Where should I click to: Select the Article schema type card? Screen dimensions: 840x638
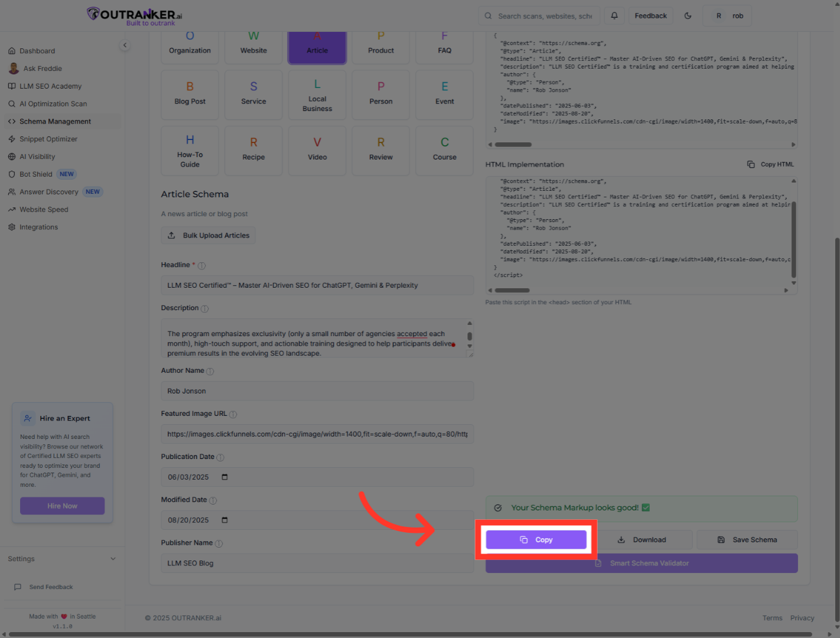click(x=317, y=47)
